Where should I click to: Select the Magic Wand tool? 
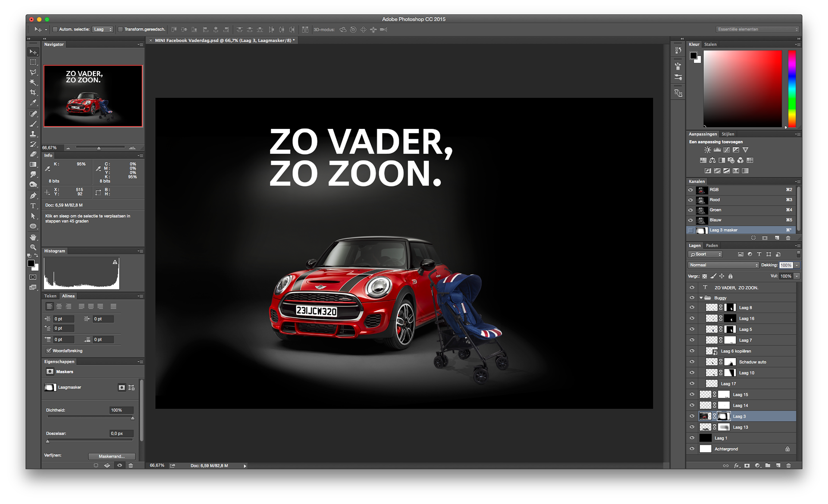point(33,82)
